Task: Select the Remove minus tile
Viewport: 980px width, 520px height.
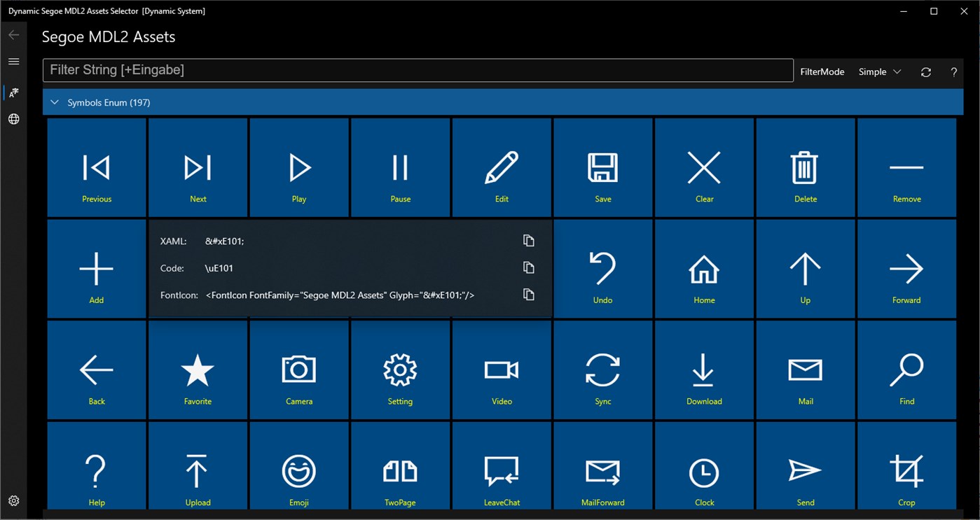Action: point(907,167)
